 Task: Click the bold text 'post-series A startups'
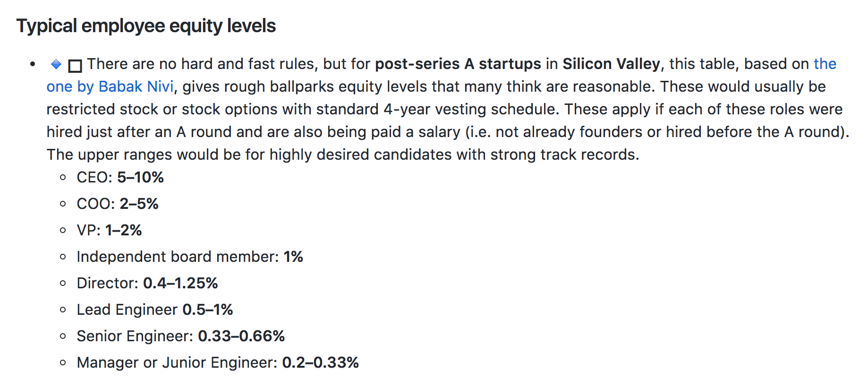(458, 64)
